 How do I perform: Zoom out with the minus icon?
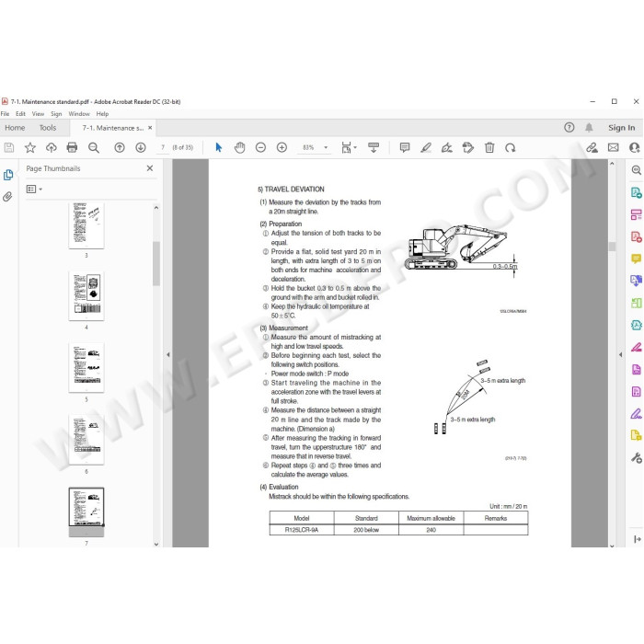tap(260, 147)
